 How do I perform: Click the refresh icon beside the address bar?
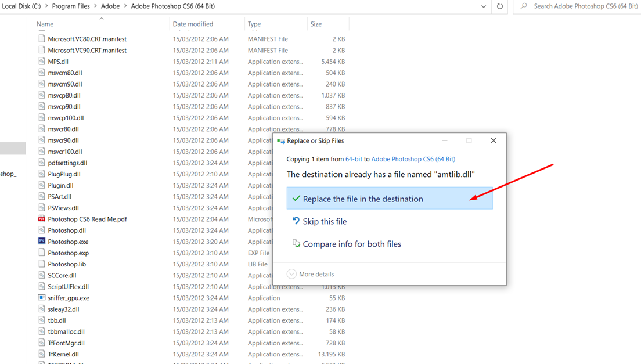499,6
